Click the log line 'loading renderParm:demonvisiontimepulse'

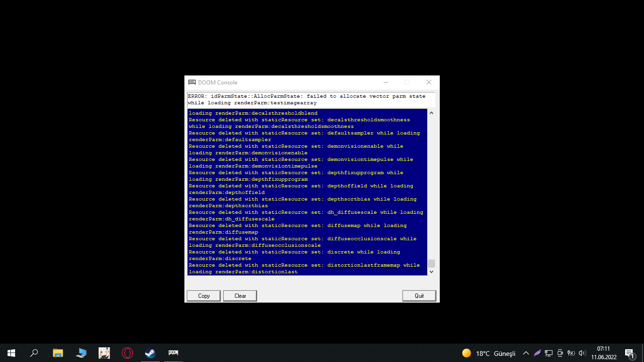coord(253,166)
